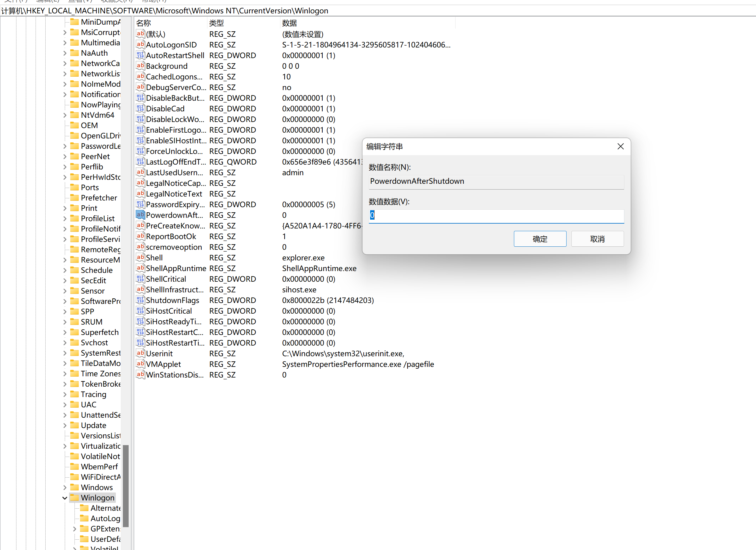Image resolution: width=756 pixels, height=550 pixels.
Task: Click the Winlogon folder icon in tree
Action: pyautogui.click(x=75, y=498)
